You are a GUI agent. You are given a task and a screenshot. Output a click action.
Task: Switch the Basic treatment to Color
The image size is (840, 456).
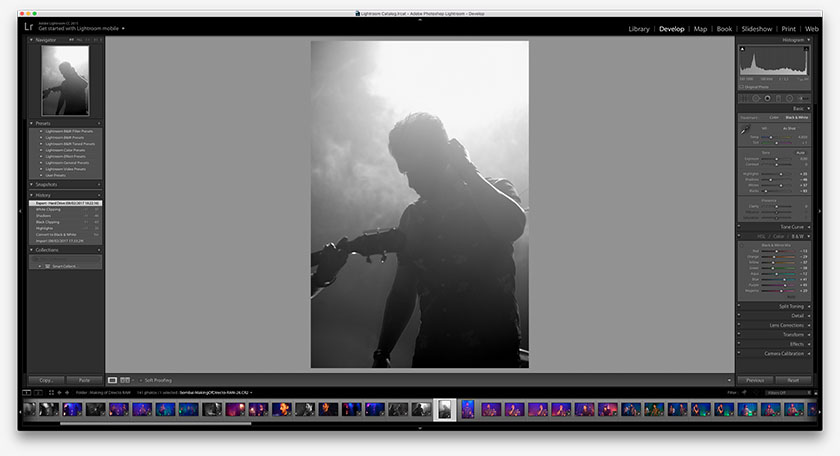point(772,117)
